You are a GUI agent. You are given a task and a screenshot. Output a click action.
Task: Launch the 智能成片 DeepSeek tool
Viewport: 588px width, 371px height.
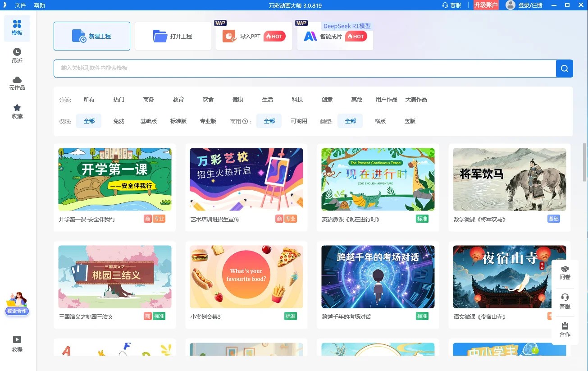point(335,37)
